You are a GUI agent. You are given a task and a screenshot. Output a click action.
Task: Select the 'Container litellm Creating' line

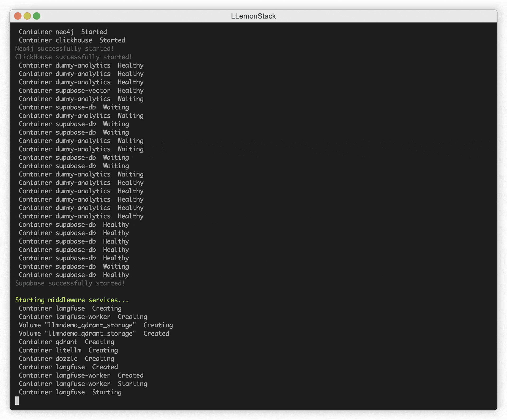click(x=68, y=351)
